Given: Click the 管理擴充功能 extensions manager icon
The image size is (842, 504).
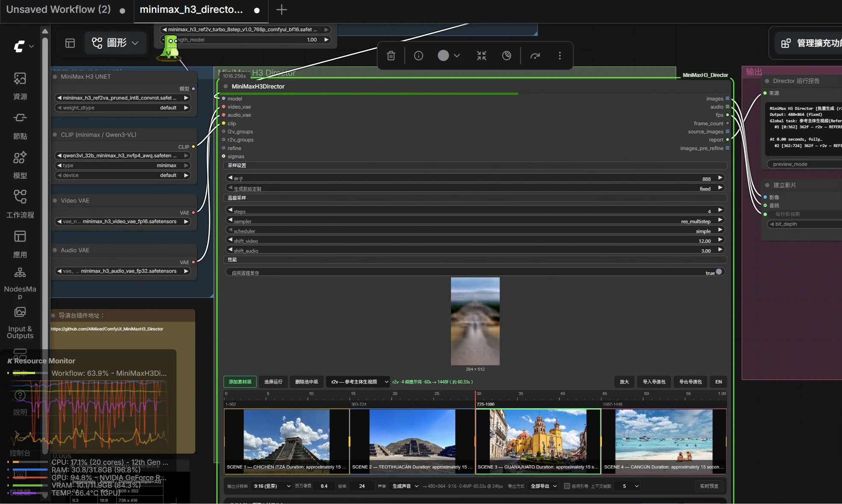Looking at the screenshot, I should (x=786, y=43).
